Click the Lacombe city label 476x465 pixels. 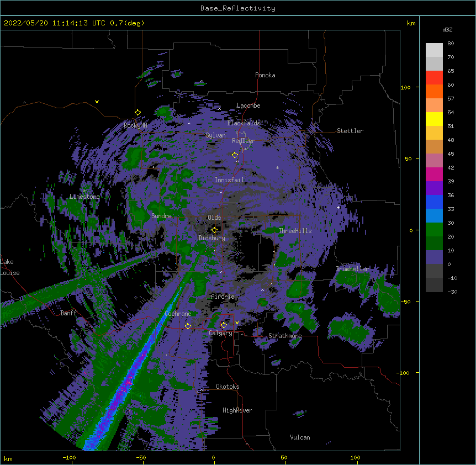coord(248,105)
